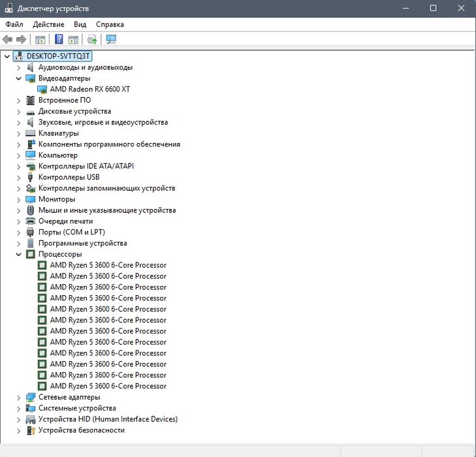
Task: Select Мыши и иные указывающие устройства label
Action: coord(107,210)
